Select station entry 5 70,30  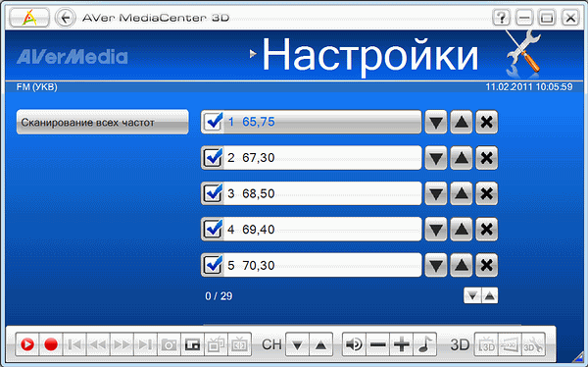click(312, 265)
